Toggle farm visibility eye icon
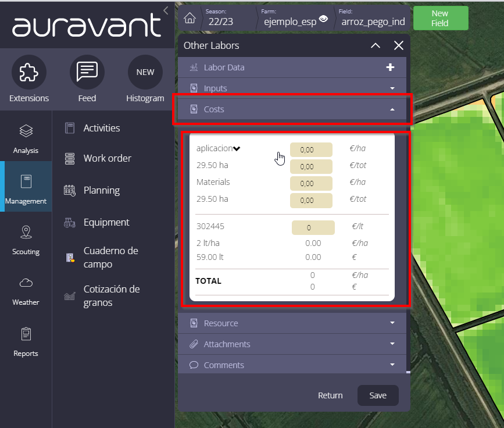This screenshot has width=504, height=428. pos(323,19)
